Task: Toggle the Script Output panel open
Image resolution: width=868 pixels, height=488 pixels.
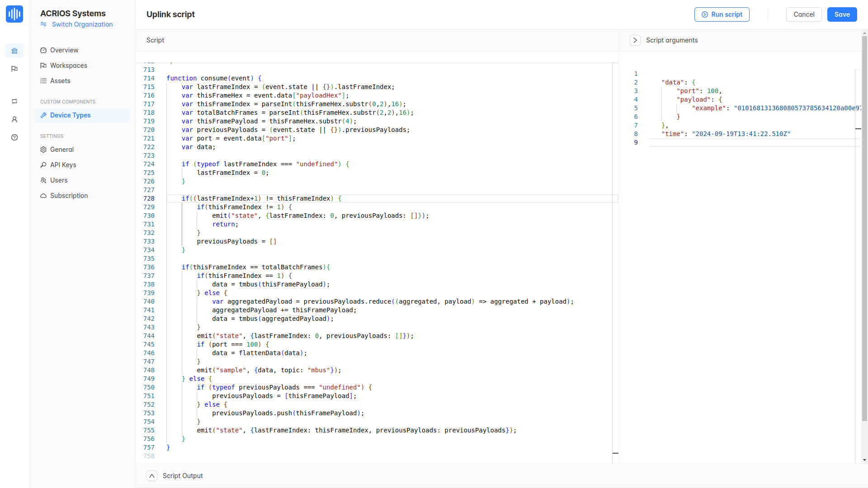Action: point(151,475)
